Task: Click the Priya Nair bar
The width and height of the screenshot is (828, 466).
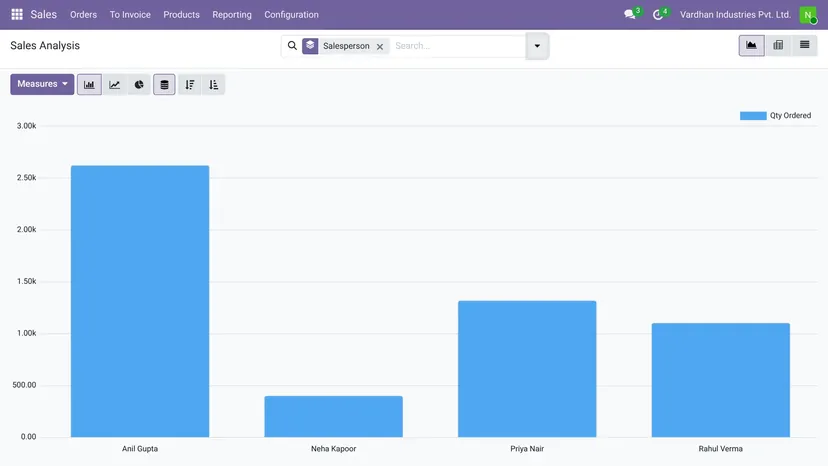Action: [527, 369]
